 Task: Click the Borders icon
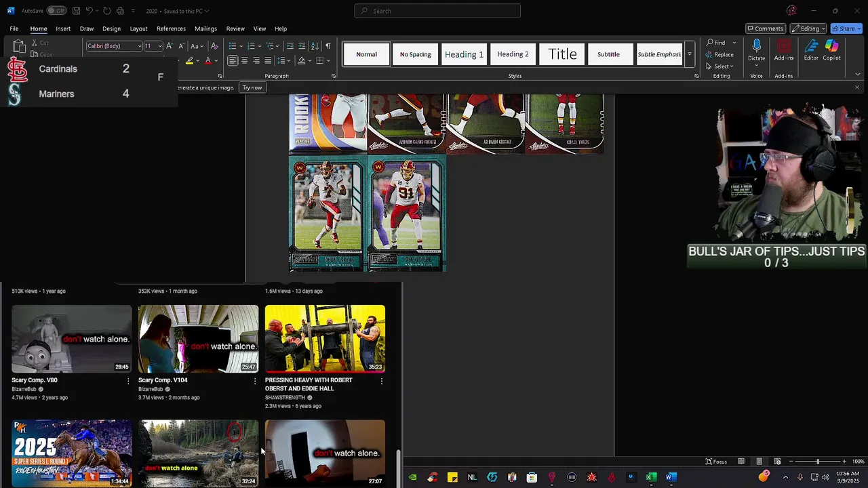tap(319, 60)
